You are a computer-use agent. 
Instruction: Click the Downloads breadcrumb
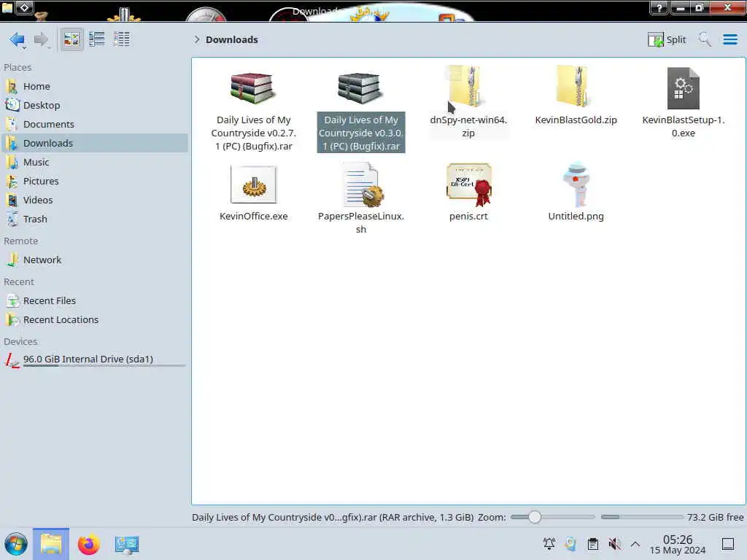click(232, 39)
